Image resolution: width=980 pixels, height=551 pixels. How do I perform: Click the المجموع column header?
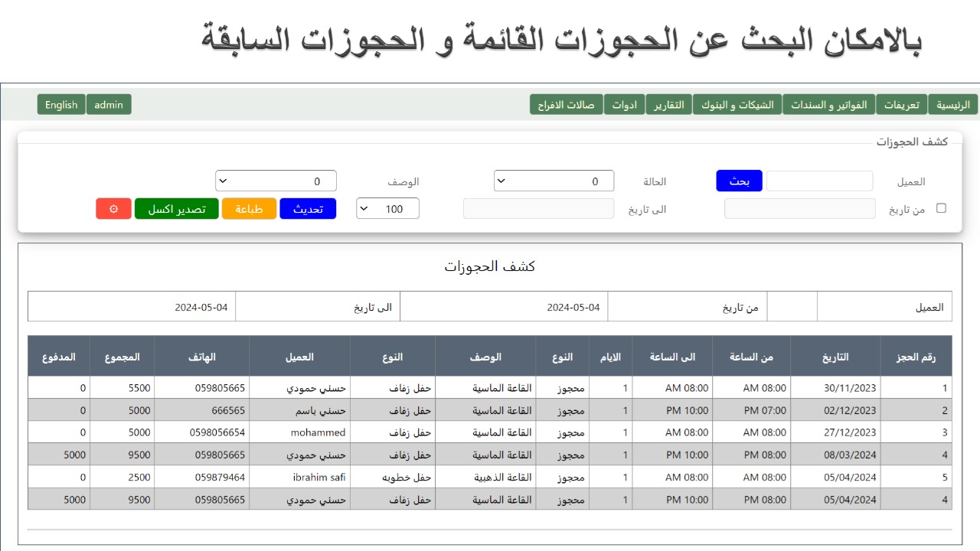tap(122, 357)
